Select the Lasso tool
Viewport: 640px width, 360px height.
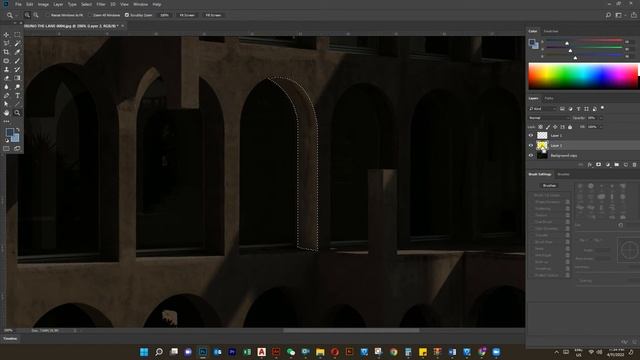coord(6,44)
